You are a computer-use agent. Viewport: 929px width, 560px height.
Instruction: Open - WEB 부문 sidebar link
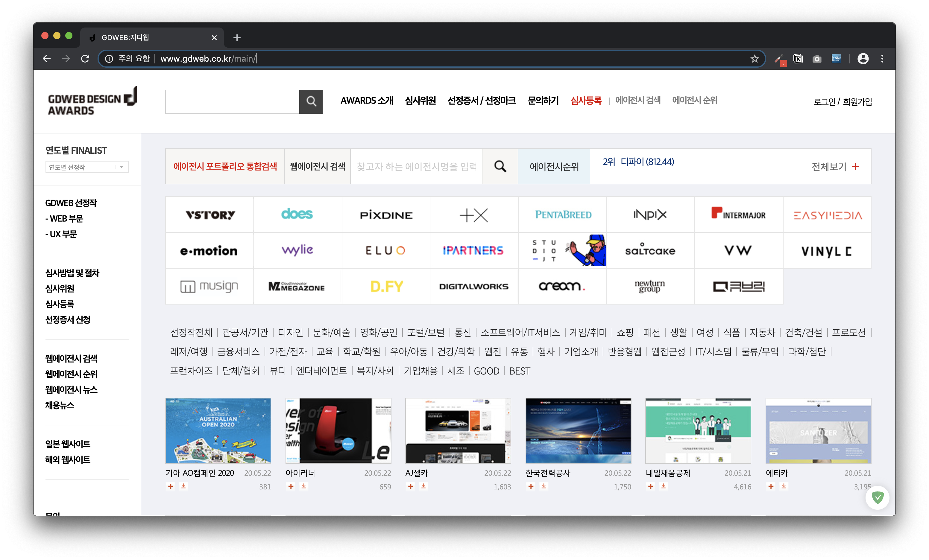click(64, 219)
